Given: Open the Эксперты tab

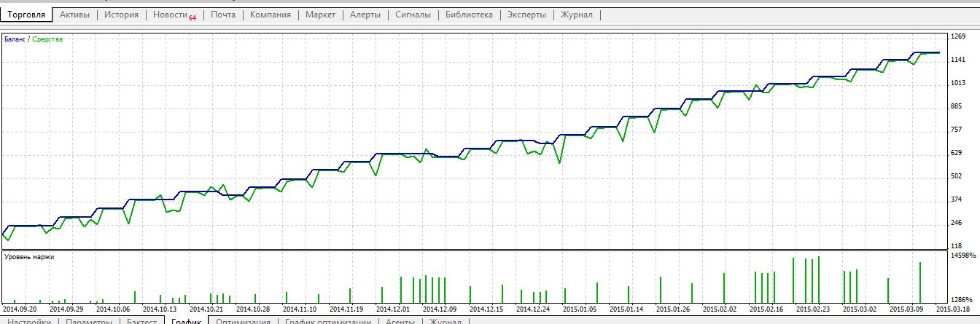Looking at the screenshot, I should tap(526, 15).
